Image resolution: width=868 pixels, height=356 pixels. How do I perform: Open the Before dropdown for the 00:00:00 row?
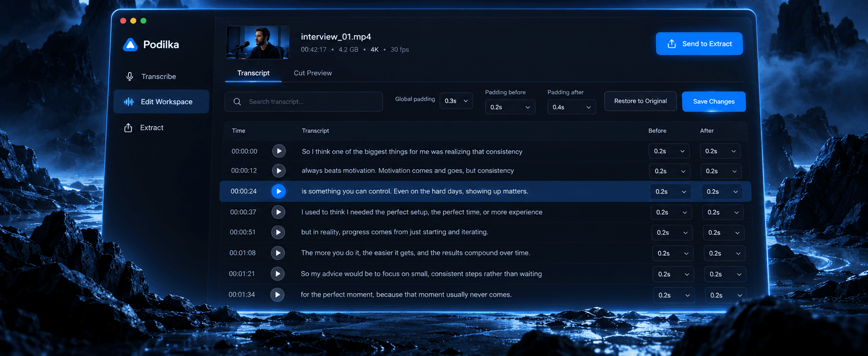[x=669, y=151]
